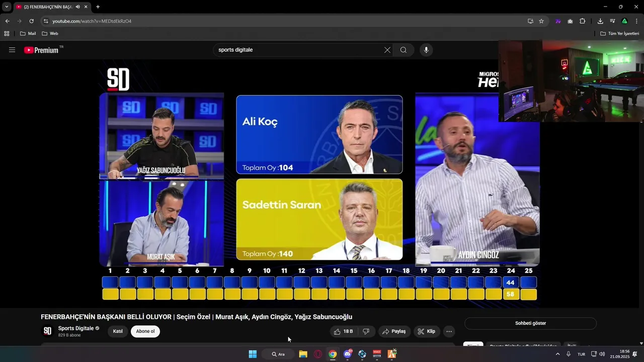This screenshot has height=362, width=644.
Task: Open more actions three-dot menu under video
Action: point(449,331)
